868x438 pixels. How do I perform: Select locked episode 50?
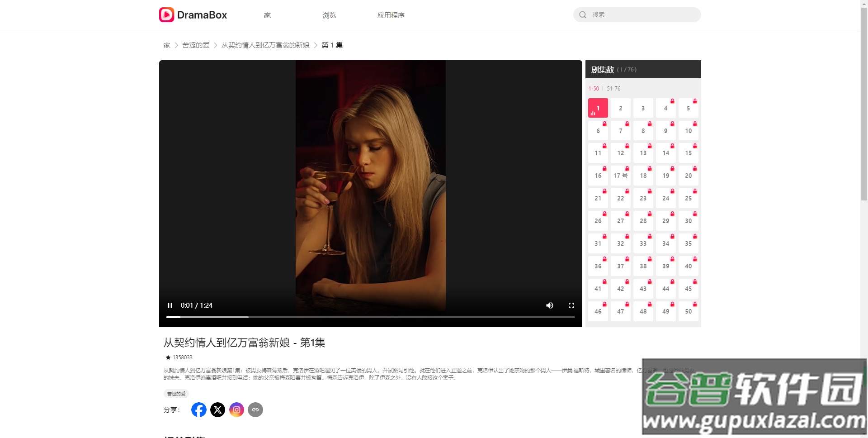point(688,311)
